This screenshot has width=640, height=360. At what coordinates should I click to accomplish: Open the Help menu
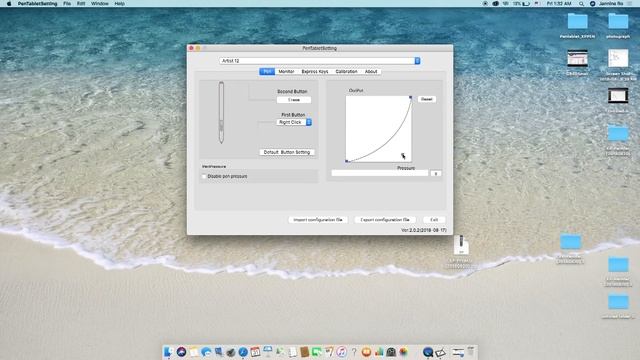tap(119, 4)
